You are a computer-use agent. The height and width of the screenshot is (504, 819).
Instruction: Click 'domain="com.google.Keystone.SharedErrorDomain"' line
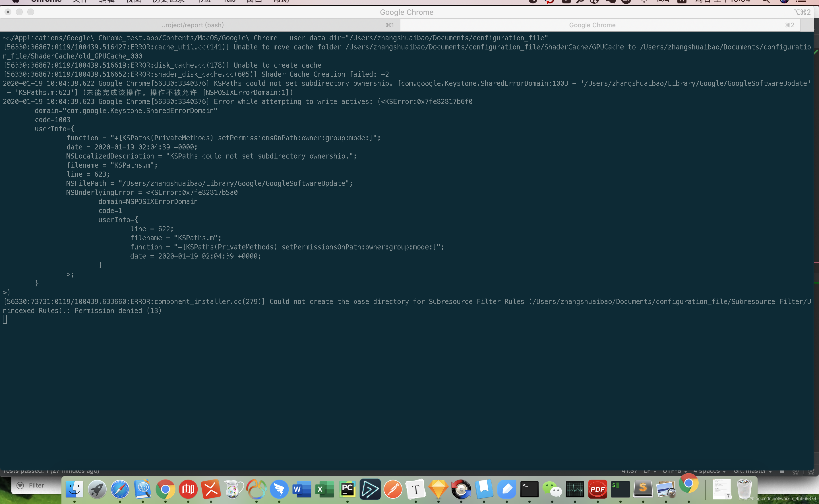[126, 111]
